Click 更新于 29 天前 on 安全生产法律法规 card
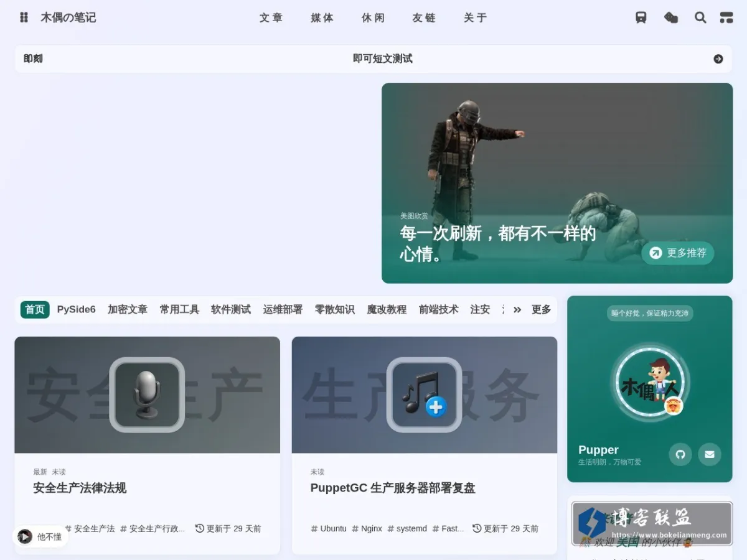This screenshot has width=747, height=560. pos(228,528)
